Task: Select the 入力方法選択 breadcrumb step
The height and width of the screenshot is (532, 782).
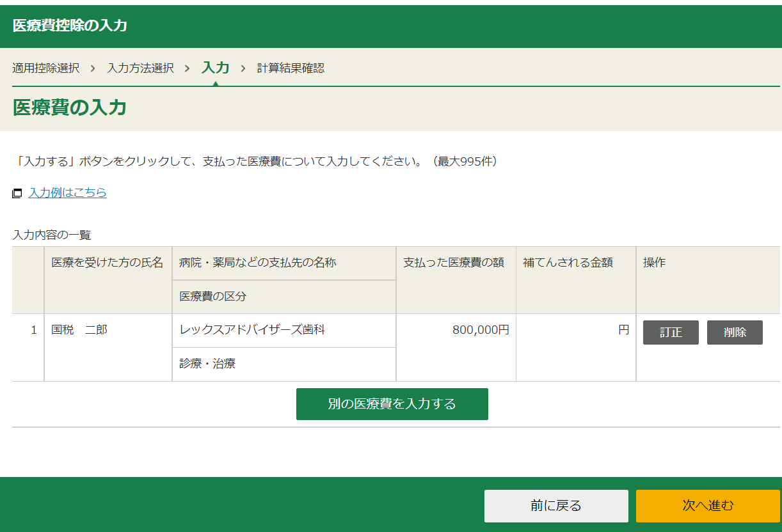Action: point(140,68)
